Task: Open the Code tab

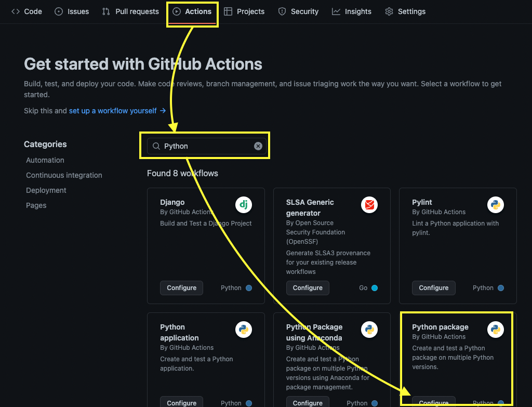Action: tap(26, 11)
